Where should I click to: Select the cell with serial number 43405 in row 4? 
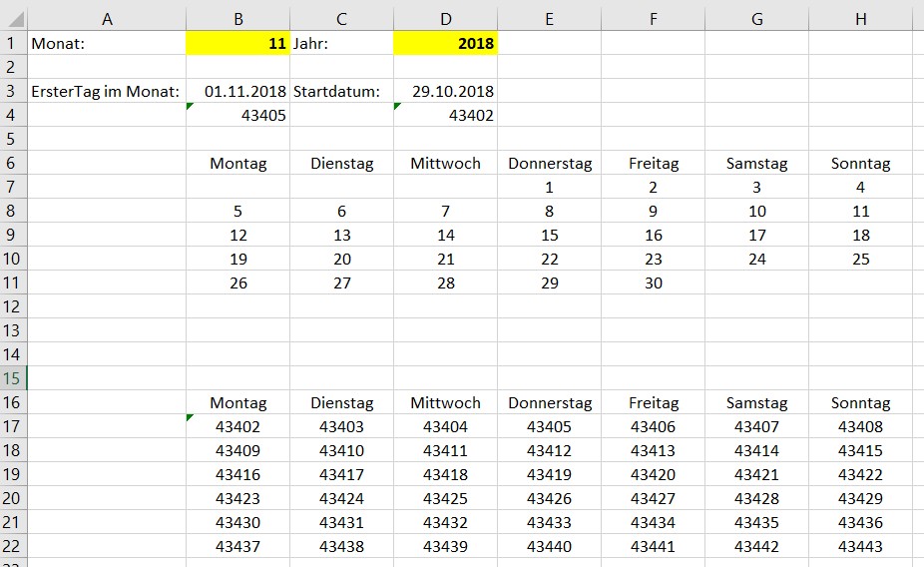point(237,115)
